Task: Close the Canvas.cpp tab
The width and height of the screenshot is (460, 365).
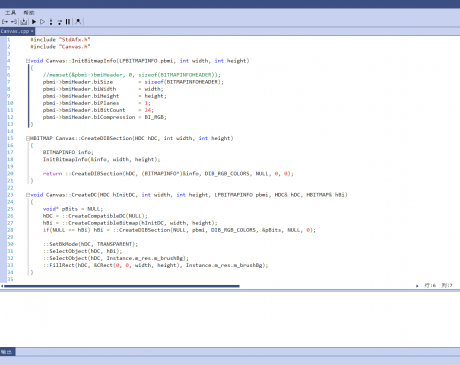Action: (32, 31)
